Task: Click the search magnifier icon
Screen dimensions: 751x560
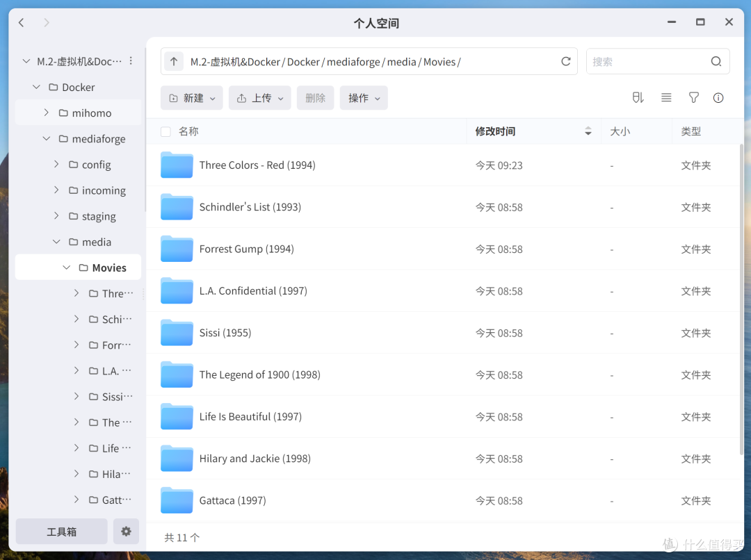Action: (716, 61)
